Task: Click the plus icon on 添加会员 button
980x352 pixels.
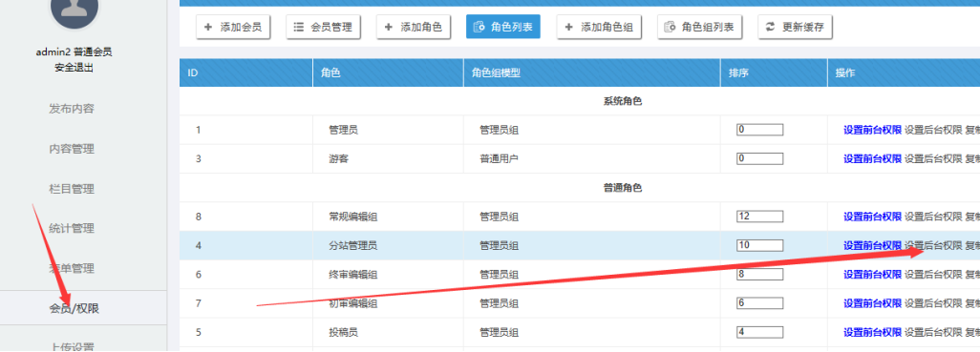Action: pos(208,28)
